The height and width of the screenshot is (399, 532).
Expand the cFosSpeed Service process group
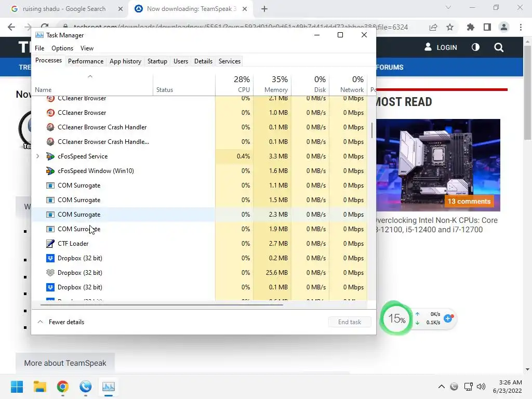click(37, 156)
